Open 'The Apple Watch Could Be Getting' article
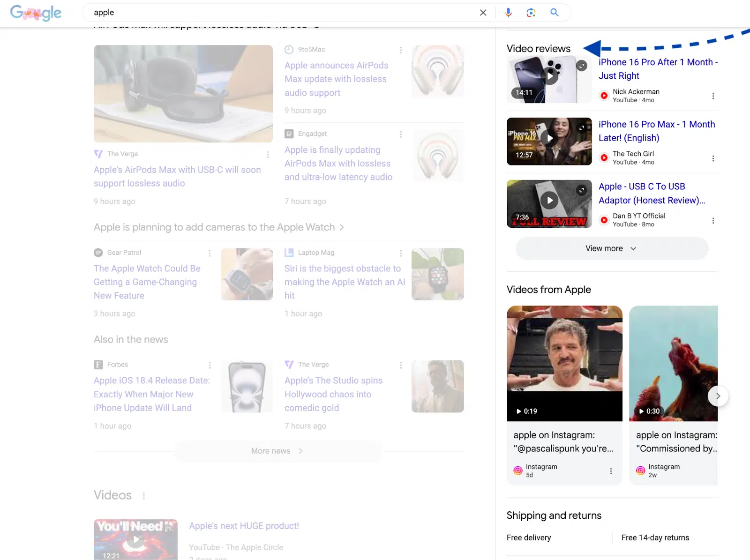This screenshot has height=560, width=750. pyautogui.click(x=147, y=282)
